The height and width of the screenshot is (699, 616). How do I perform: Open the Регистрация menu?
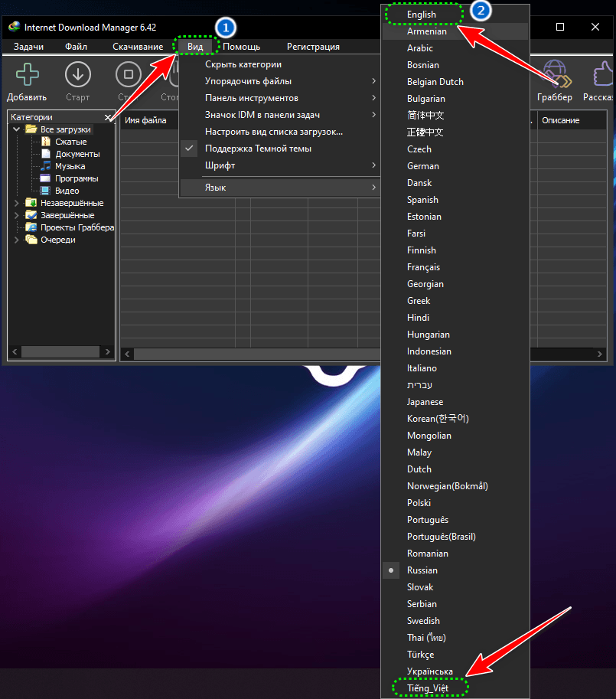[x=313, y=47]
